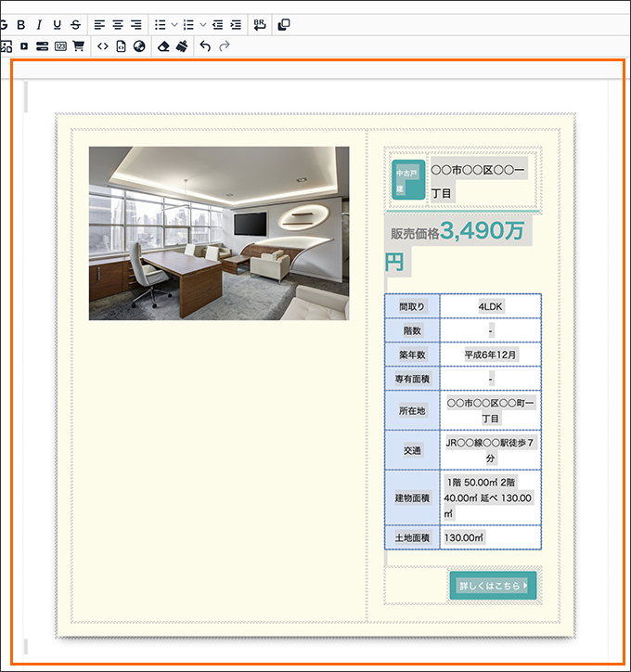The width and height of the screenshot is (631, 672).
Task: Align text center
Action: 118,25
